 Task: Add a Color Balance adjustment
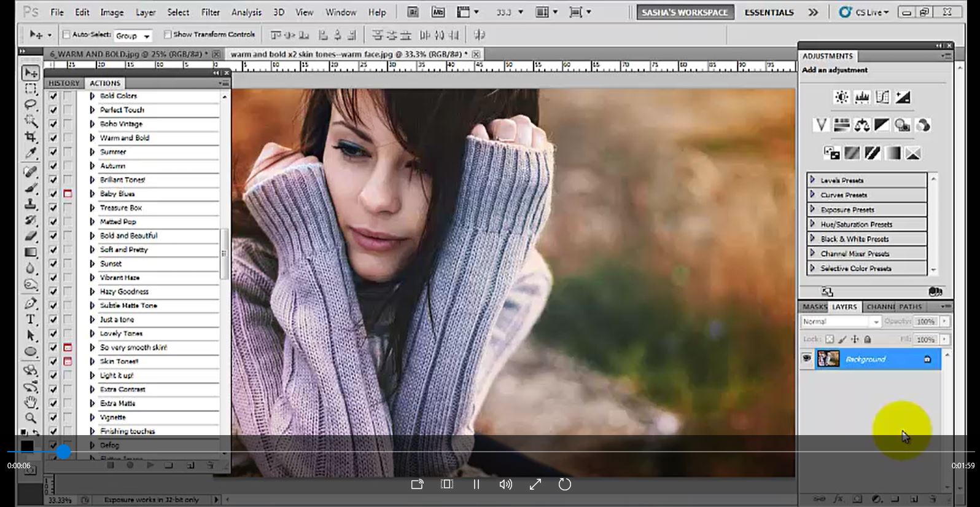[x=861, y=125]
